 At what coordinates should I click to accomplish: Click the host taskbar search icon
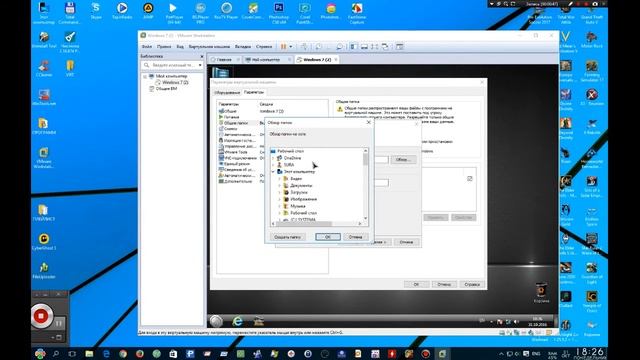click(56, 353)
